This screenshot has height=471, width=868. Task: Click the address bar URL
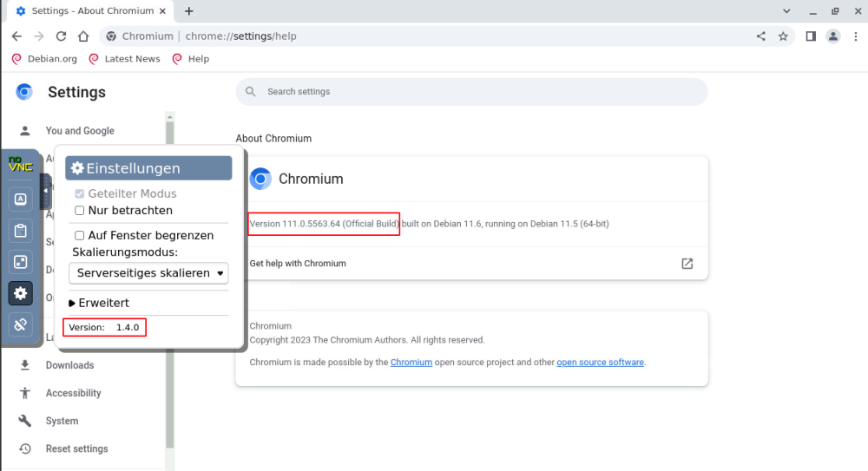[x=240, y=36]
